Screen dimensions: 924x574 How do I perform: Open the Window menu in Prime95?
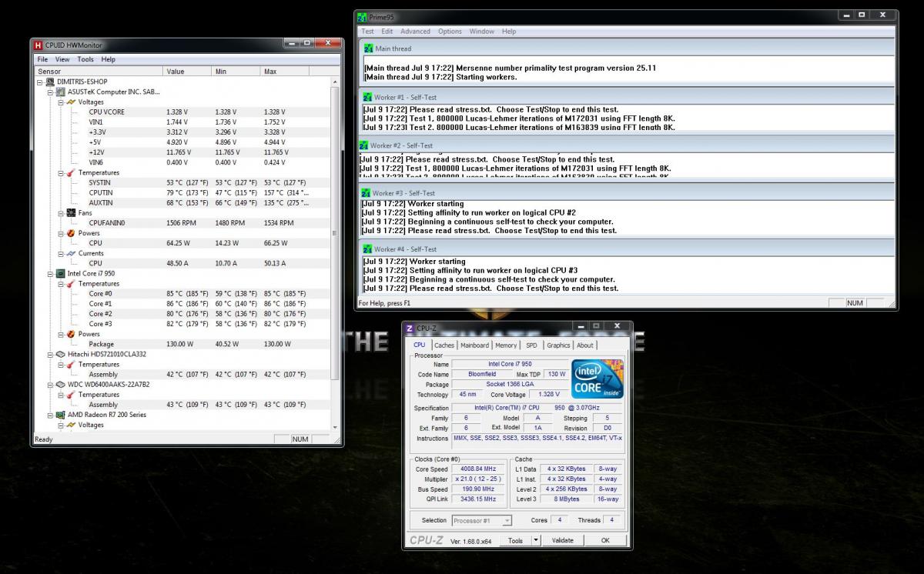click(x=482, y=32)
